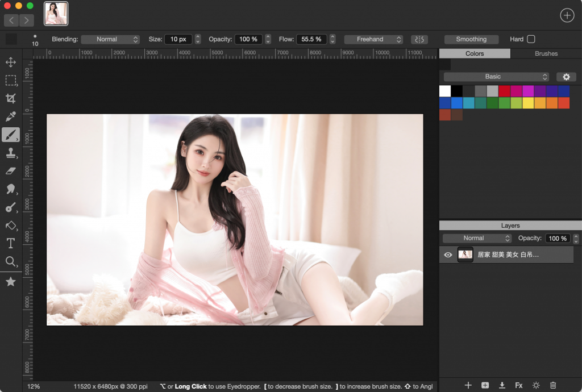
Task: Open layer effects via the Fx icon
Action: coord(519,385)
